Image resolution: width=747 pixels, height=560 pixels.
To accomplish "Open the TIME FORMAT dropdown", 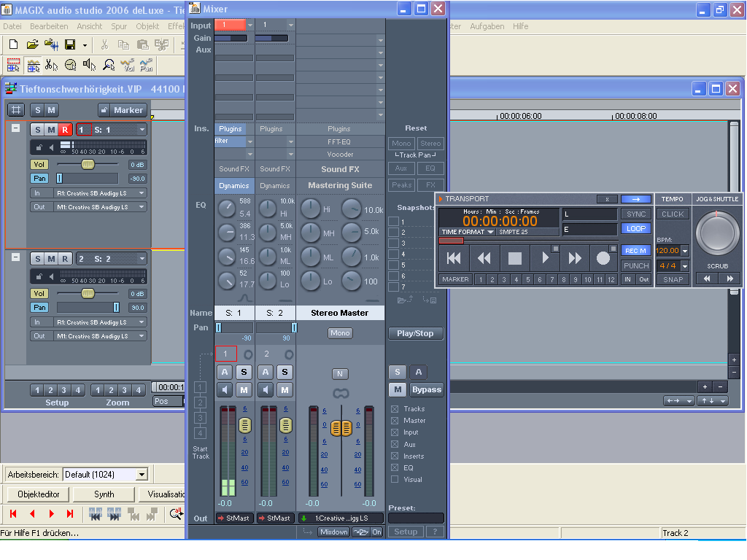I will [x=467, y=232].
